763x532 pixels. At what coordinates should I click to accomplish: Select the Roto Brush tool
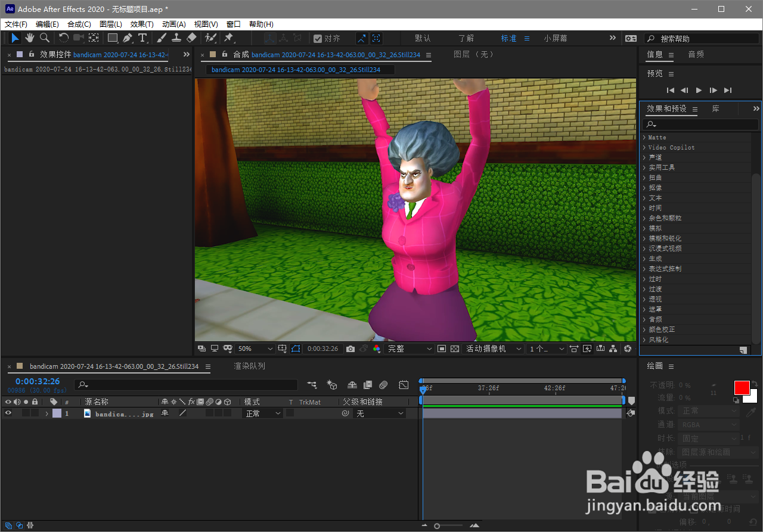[210, 38]
